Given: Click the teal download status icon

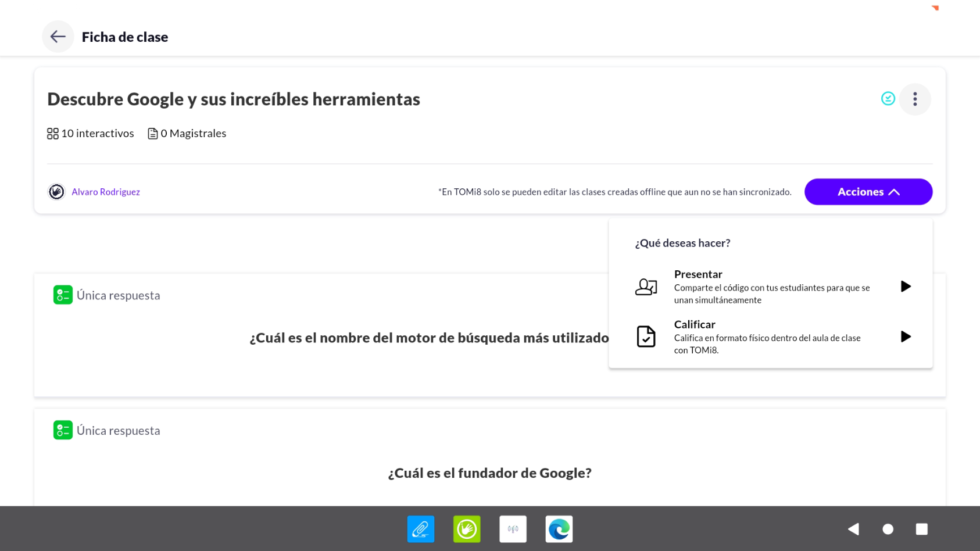Looking at the screenshot, I should (888, 99).
